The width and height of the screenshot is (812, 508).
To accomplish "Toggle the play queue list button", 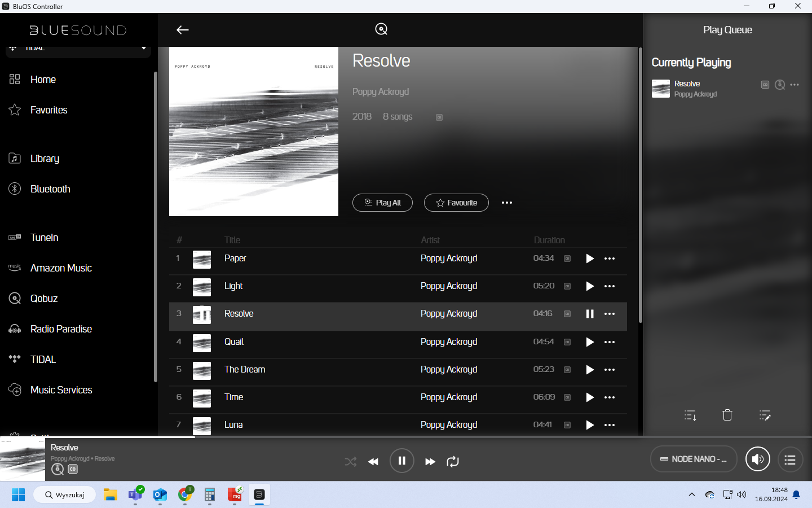I will 791,459.
